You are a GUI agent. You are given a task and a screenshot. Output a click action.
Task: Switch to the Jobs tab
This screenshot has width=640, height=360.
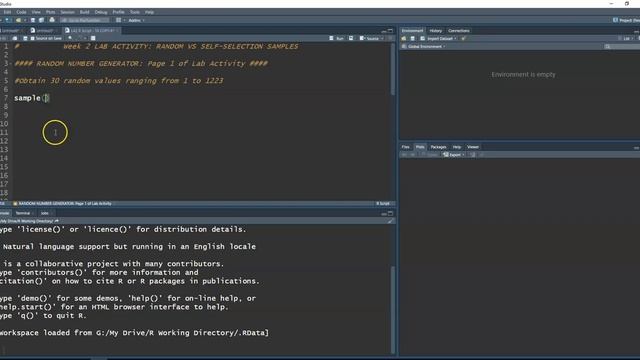45,213
